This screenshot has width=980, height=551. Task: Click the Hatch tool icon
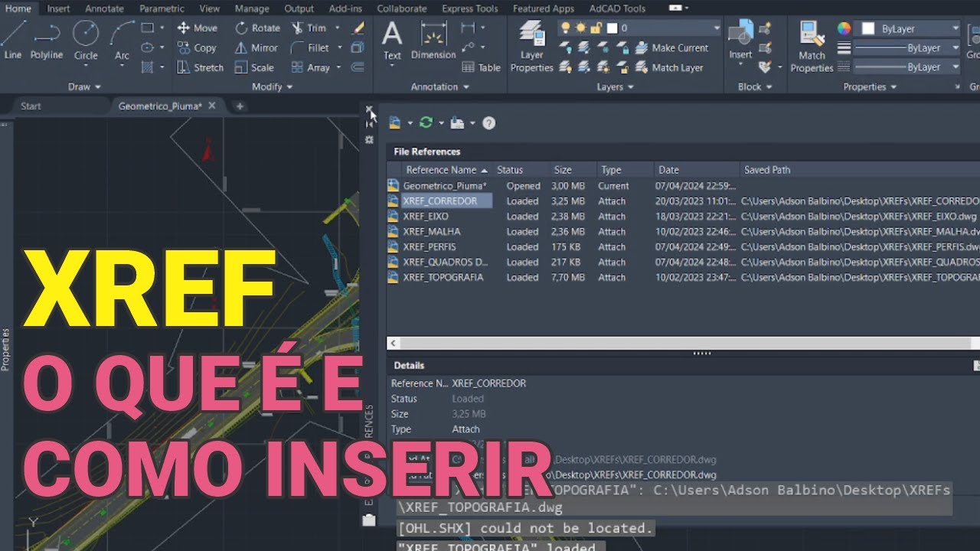(x=148, y=67)
